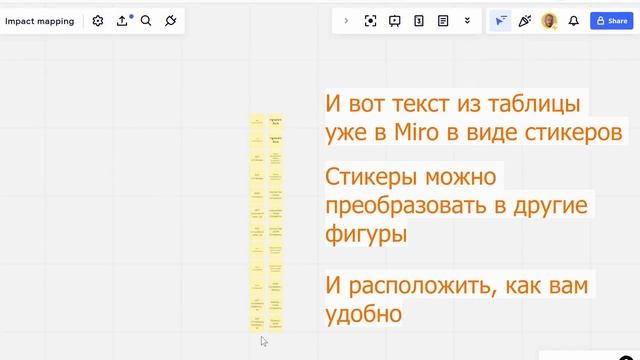Click the export board upload icon
Screen dimensions: 640x360
point(122,21)
